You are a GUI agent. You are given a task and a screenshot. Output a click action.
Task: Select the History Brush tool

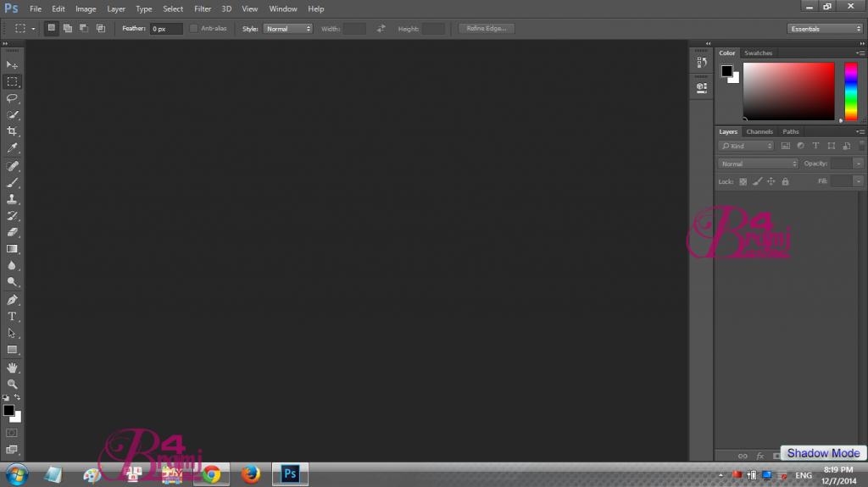[x=12, y=216]
